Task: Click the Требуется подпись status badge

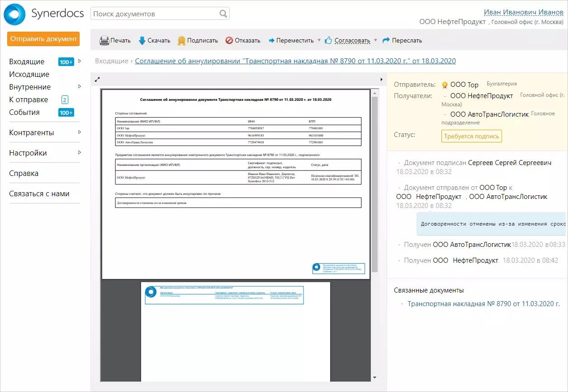Action: coord(471,136)
